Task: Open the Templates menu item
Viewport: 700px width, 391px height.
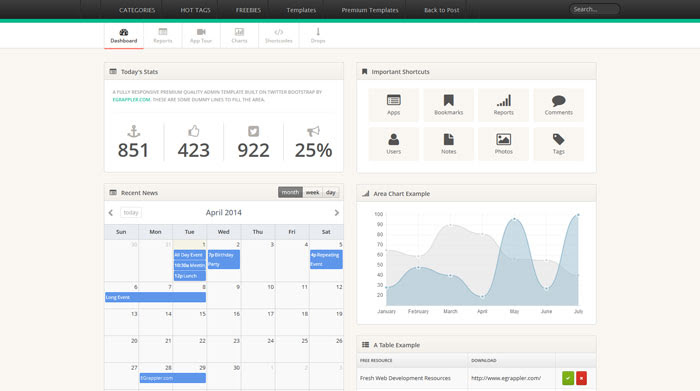Action: [x=301, y=10]
